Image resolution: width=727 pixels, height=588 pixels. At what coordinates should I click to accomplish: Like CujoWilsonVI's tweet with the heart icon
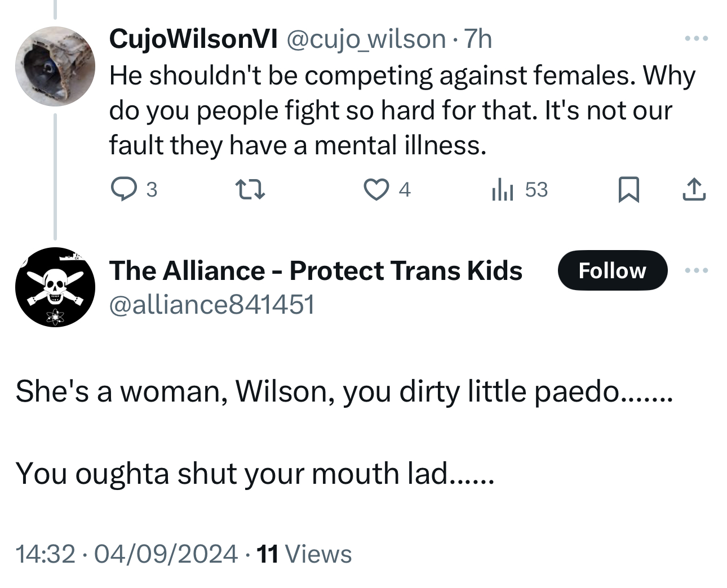pos(375,190)
